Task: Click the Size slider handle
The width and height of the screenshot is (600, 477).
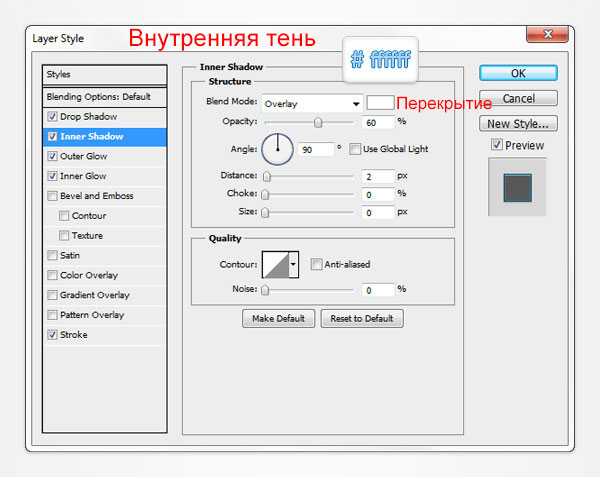Action: tap(265, 213)
